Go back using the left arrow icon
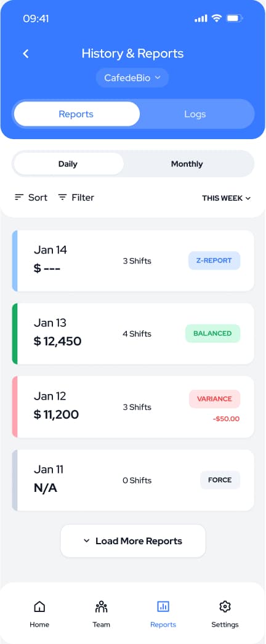Image resolution: width=266 pixels, height=644 pixels. (x=26, y=54)
